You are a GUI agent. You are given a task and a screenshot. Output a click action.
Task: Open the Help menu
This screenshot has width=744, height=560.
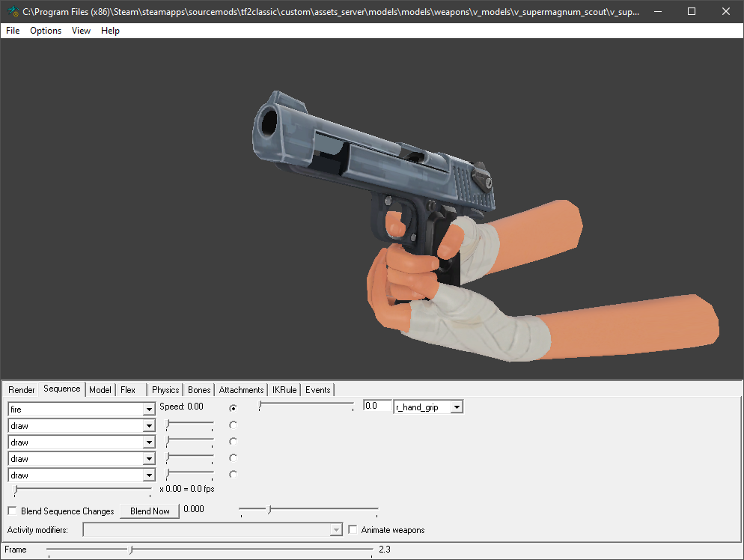[110, 31]
